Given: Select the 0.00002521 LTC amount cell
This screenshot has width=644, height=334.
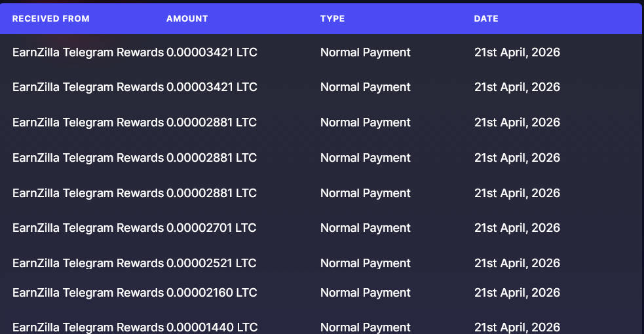Looking at the screenshot, I should pyautogui.click(x=211, y=263).
